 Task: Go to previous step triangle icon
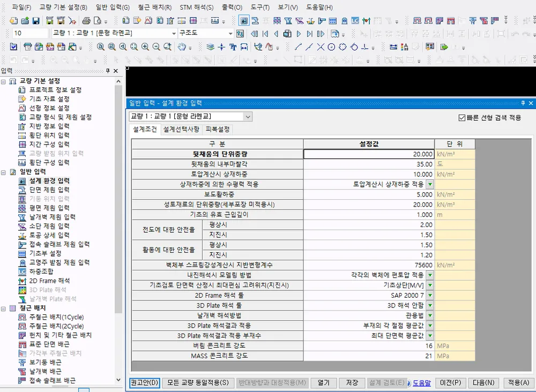tap(276, 33)
